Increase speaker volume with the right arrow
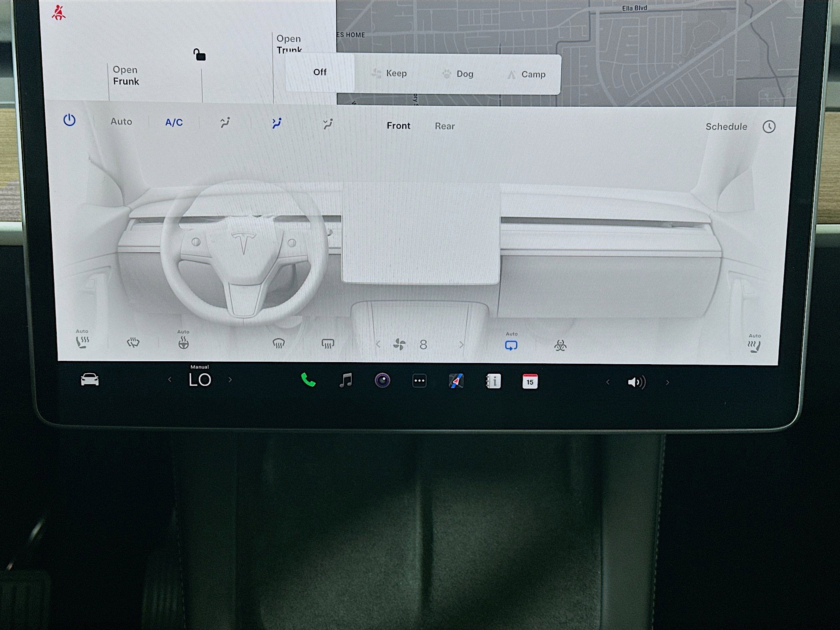840x630 pixels. pyautogui.click(x=668, y=382)
